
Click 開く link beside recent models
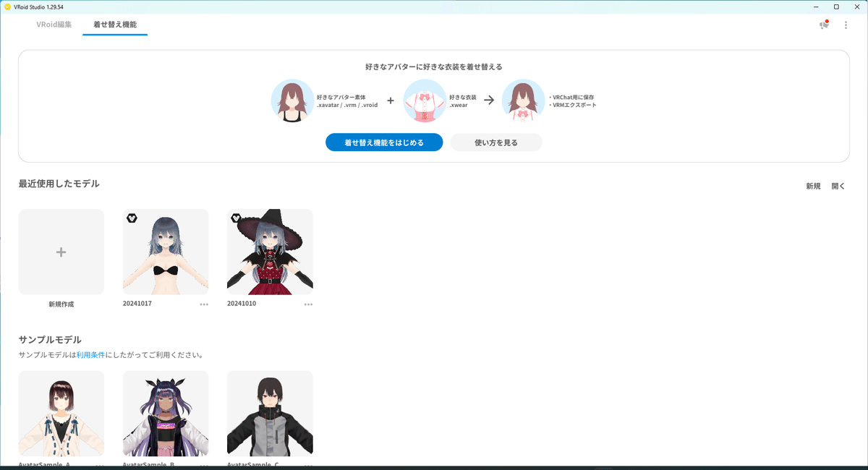[838, 186]
